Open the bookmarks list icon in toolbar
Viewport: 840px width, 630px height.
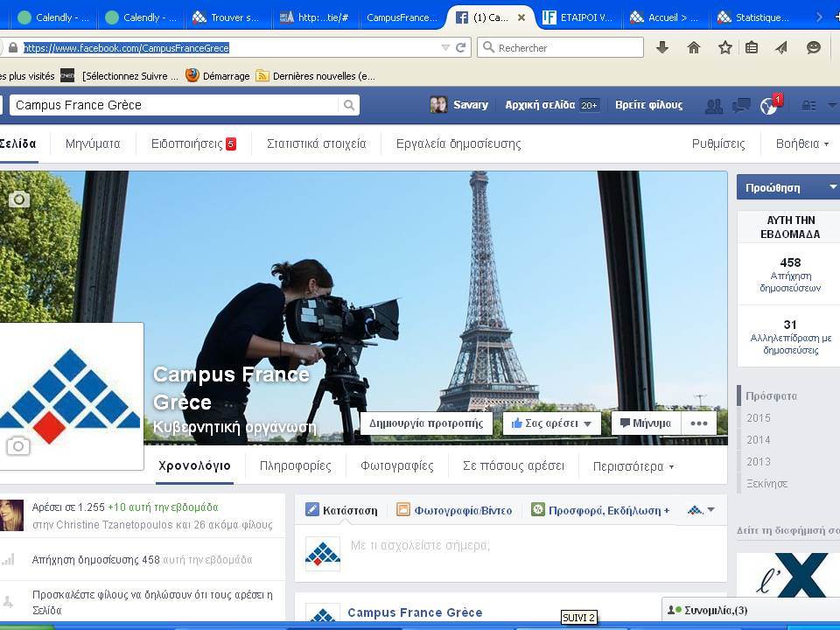point(752,47)
